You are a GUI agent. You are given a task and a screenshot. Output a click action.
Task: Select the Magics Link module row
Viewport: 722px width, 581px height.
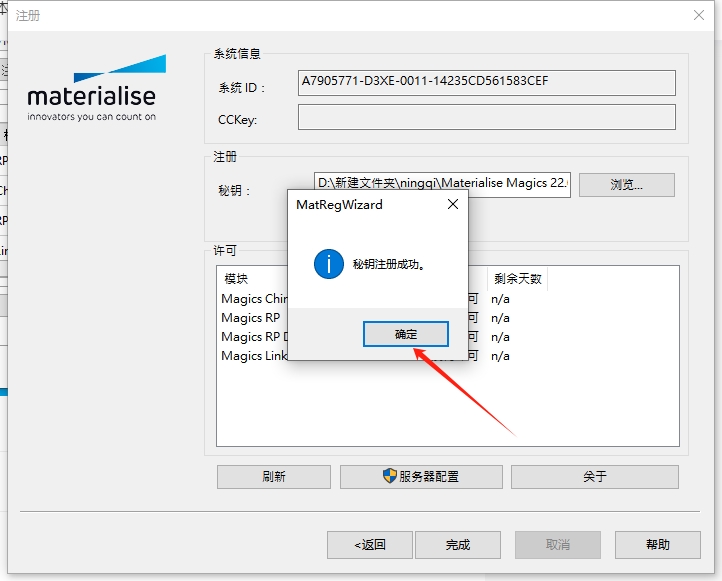point(254,356)
